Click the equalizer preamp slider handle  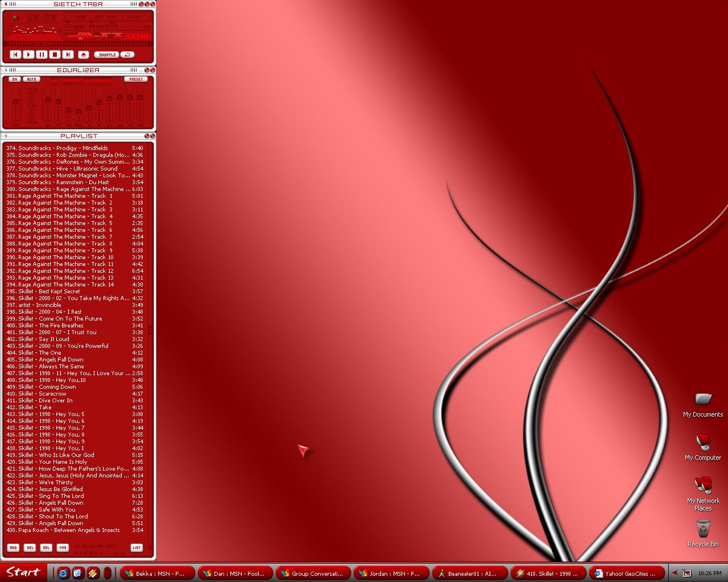pyautogui.click(x=16, y=102)
